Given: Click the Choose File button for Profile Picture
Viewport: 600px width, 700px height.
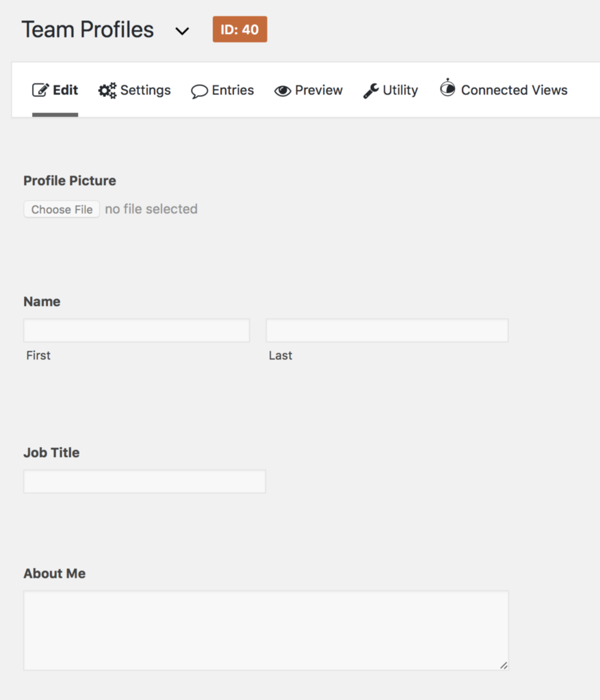Looking at the screenshot, I should [x=62, y=209].
